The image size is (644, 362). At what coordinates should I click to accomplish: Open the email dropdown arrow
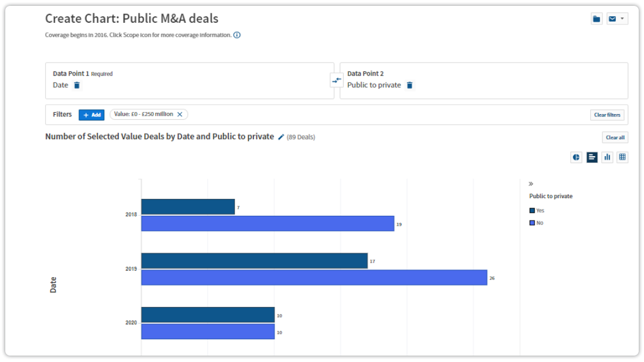622,19
